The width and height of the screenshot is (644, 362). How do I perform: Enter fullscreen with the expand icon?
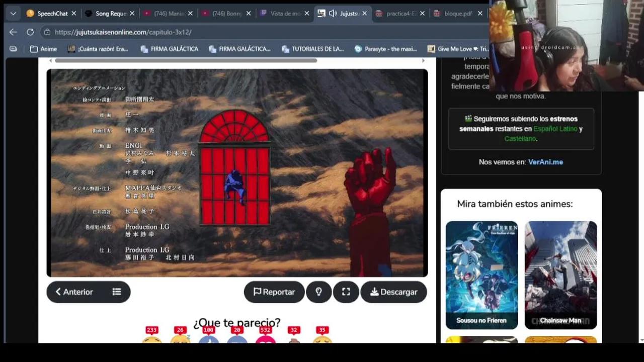point(346,292)
